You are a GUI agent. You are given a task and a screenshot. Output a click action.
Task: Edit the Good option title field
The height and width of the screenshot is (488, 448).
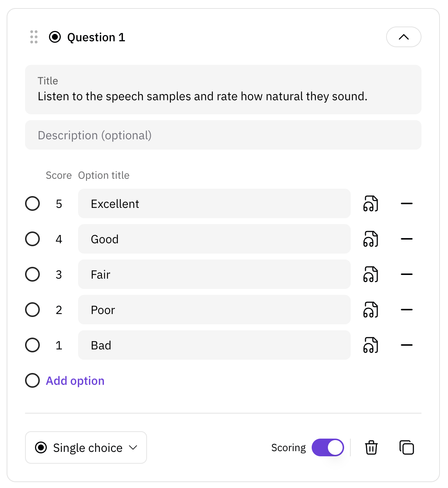[x=214, y=239]
